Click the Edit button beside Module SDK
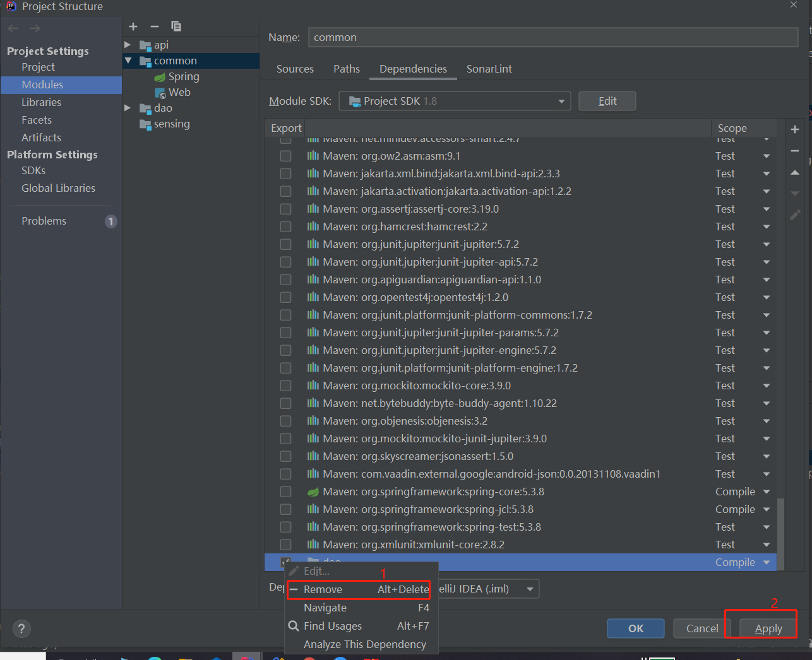Viewport: 812px width, 660px height. (x=607, y=101)
